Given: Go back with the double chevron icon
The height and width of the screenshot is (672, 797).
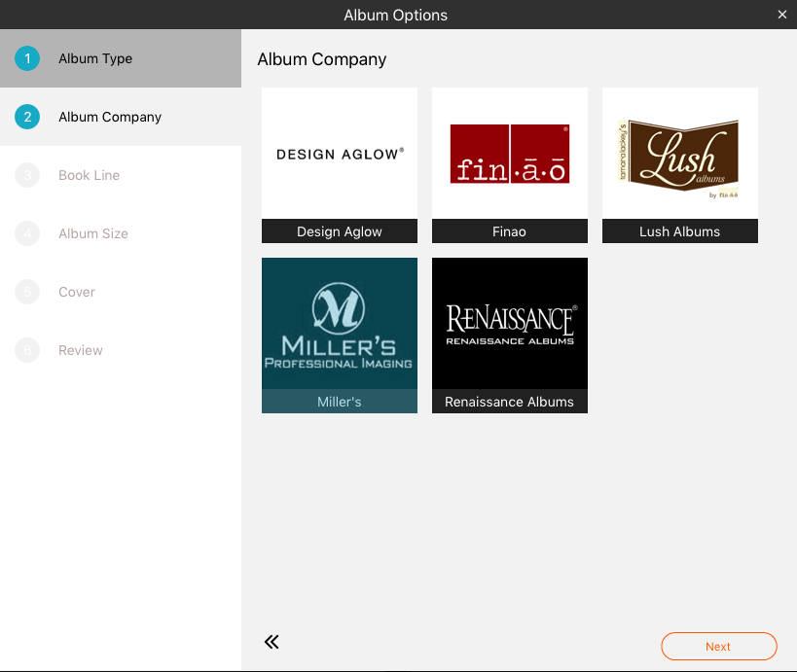Looking at the screenshot, I should (x=272, y=642).
